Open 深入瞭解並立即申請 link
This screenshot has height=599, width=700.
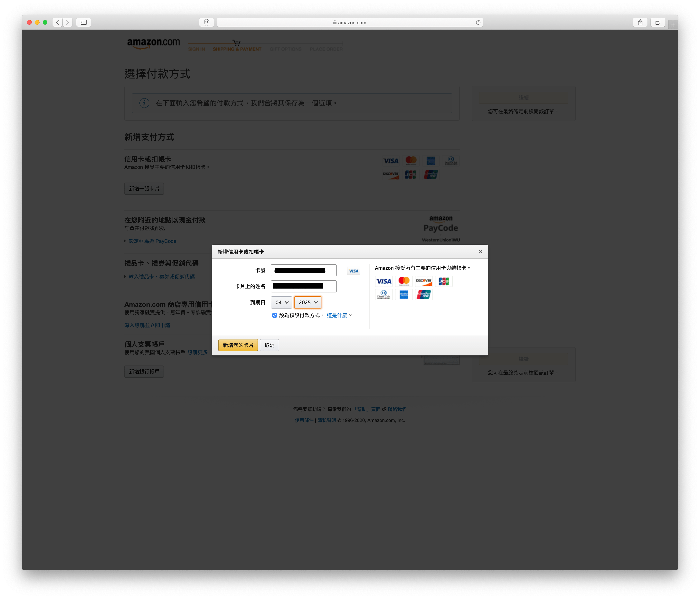(147, 325)
